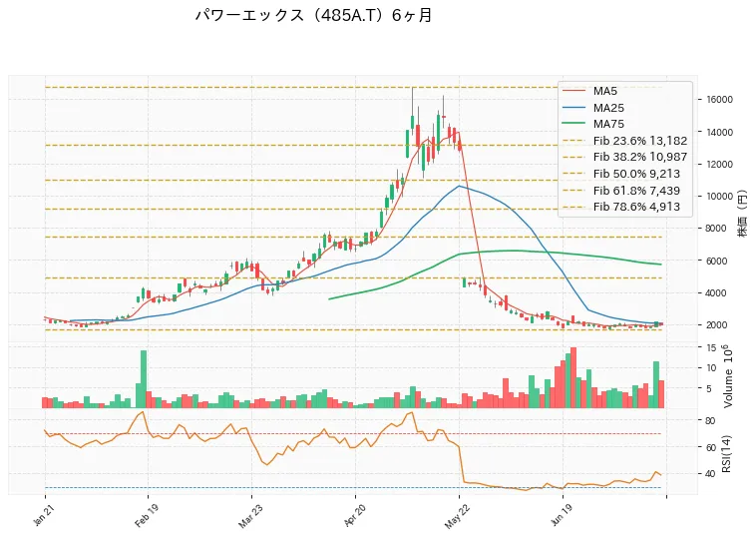Click the Jan 21 date label
The image size is (756, 538).
pos(42,515)
